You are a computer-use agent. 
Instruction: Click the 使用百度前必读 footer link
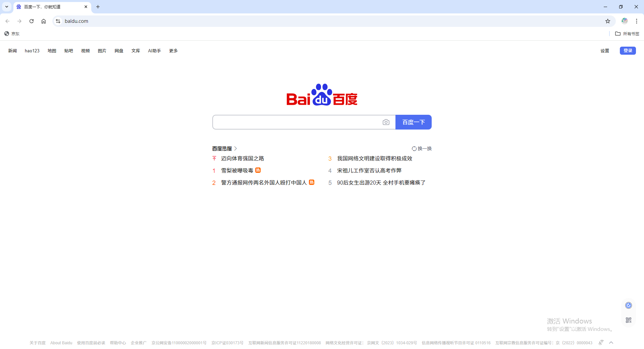tap(91, 343)
